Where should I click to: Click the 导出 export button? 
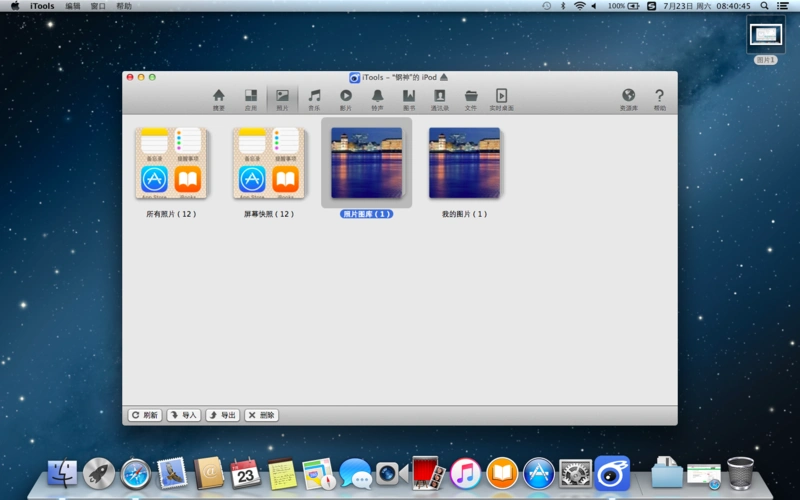point(223,415)
